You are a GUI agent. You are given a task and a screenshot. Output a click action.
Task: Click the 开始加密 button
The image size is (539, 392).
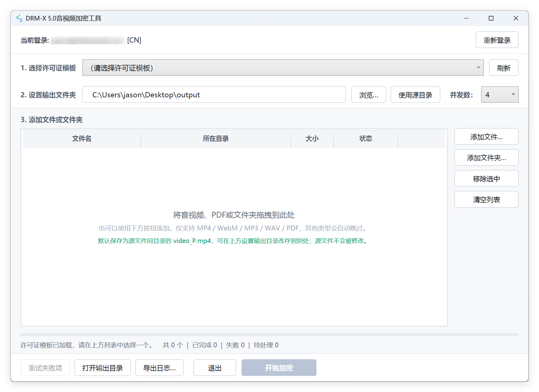pos(279,368)
